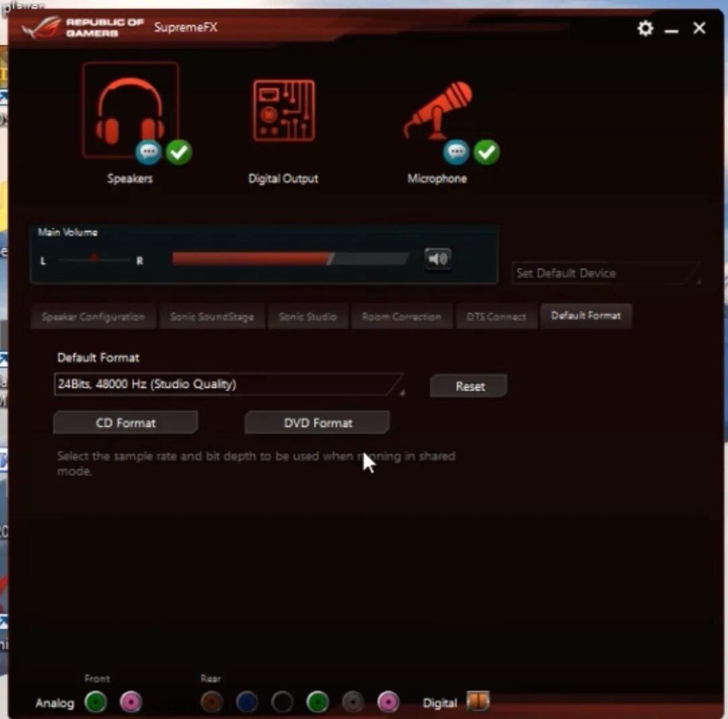Screen dimensions: 728x719
Task: Click the Reset button
Action: tap(469, 385)
